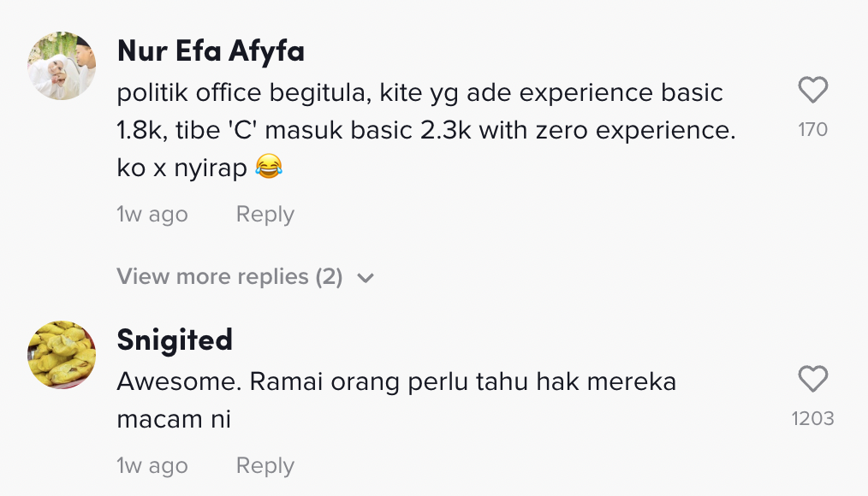The width and height of the screenshot is (868, 496).
Task: Click the 'ko x nyirap' comment text
Action: tap(181, 168)
